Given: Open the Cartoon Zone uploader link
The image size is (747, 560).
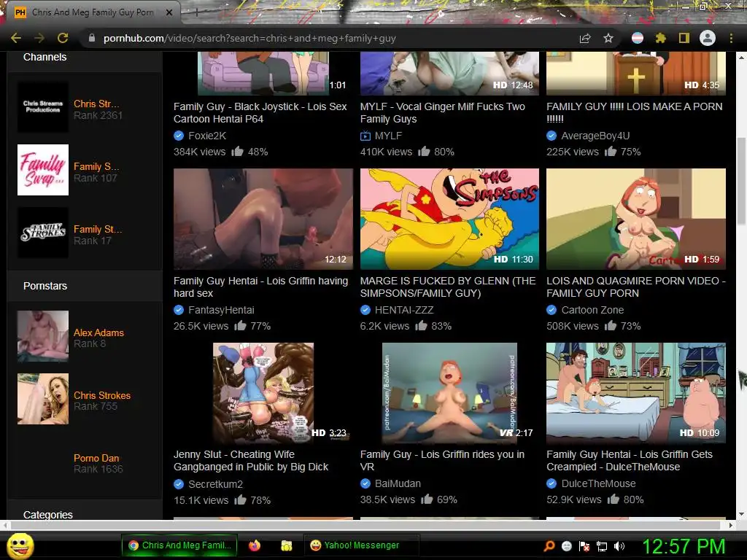Looking at the screenshot, I should [x=592, y=310].
